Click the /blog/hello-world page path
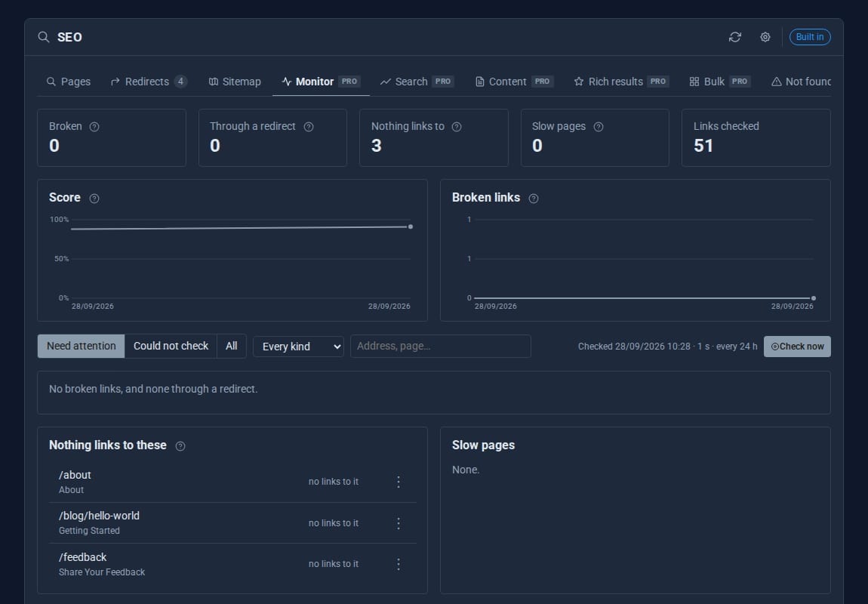The width and height of the screenshot is (868, 604). [x=99, y=516]
